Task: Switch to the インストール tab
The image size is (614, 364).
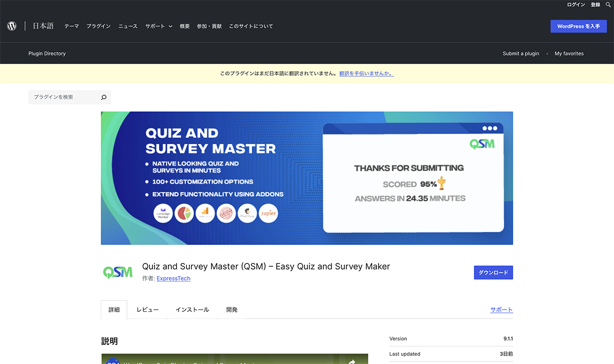Action: click(x=192, y=310)
